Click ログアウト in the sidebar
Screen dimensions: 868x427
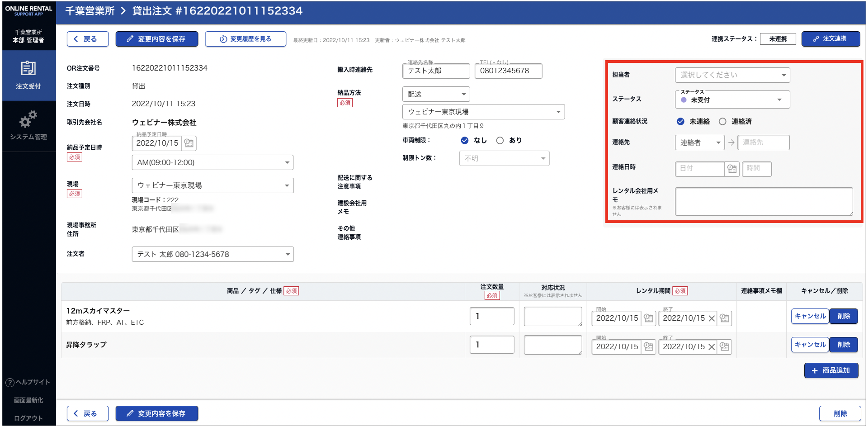28,418
